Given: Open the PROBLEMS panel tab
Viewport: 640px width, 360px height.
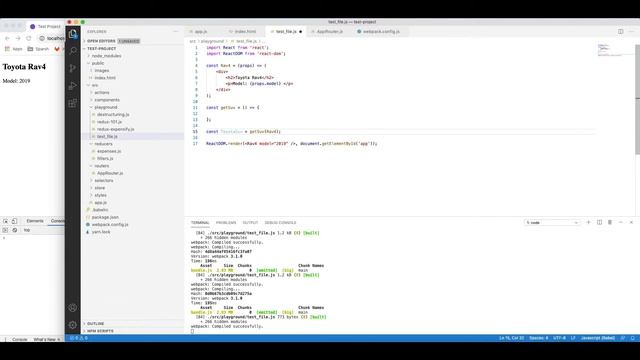Looking at the screenshot, I should tap(226, 223).
